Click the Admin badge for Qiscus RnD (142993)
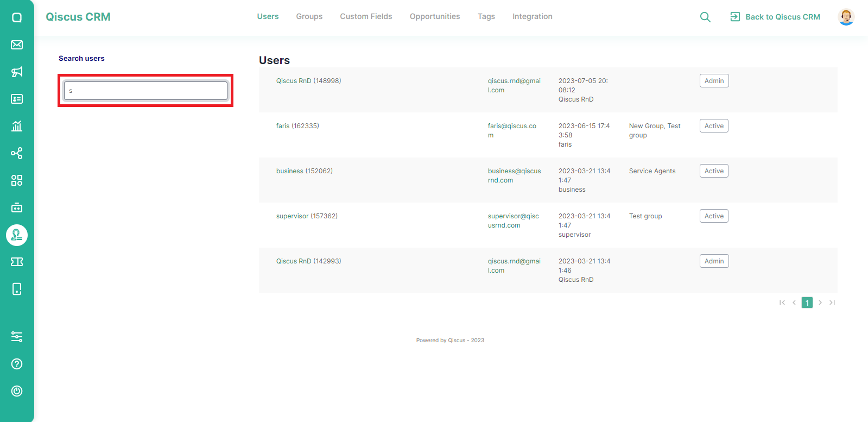This screenshot has width=868, height=422. point(714,261)
